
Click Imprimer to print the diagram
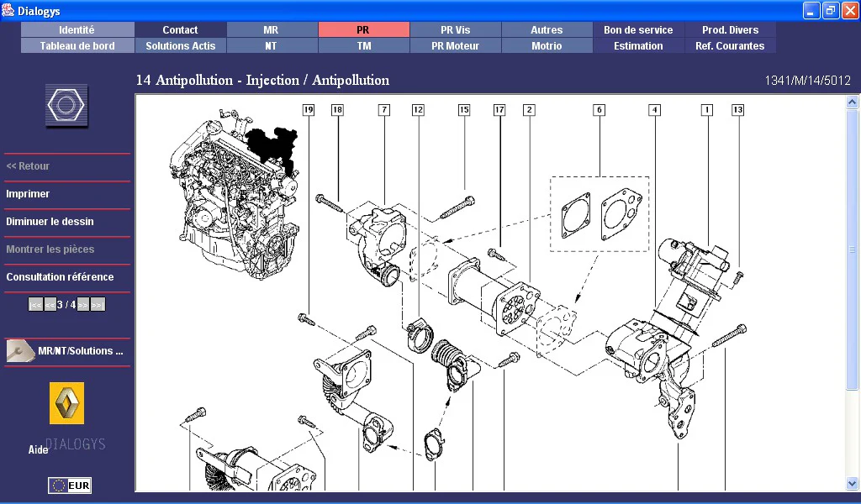click(x=28, y=194)
